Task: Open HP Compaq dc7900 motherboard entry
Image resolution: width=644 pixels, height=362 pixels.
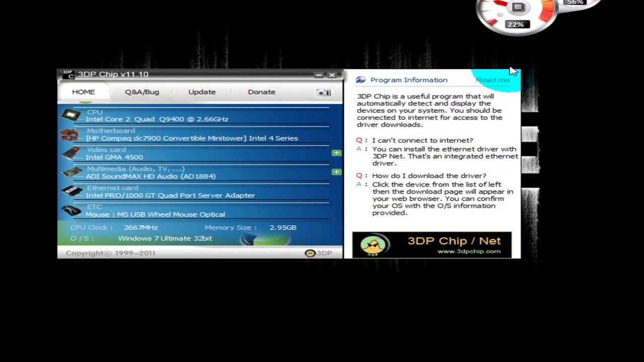Action: [x=192, y=138]
